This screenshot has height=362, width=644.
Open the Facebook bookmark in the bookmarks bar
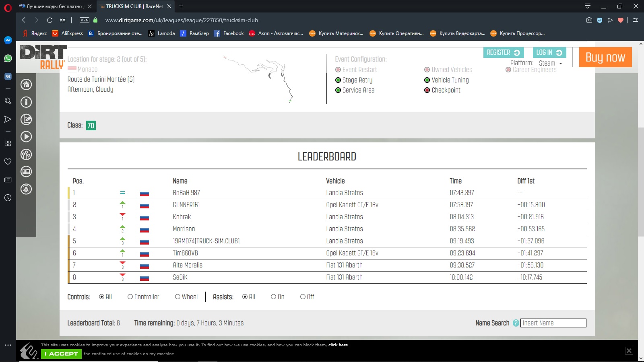(229, 33)
